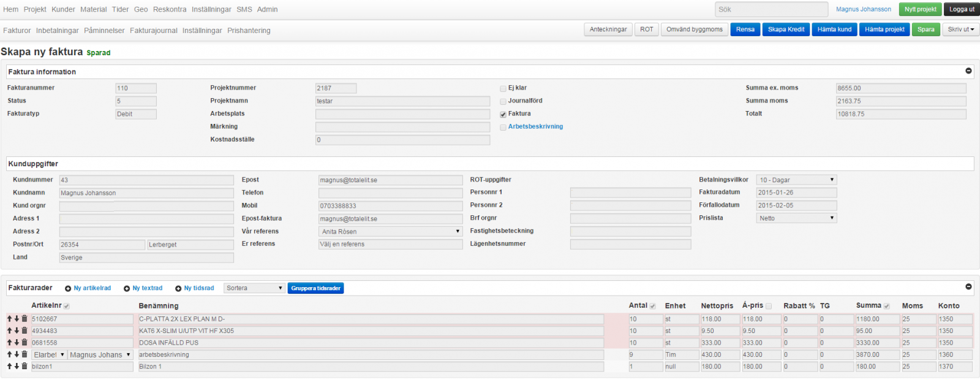Delete the row with article 5102667
This screenshot has height=379, width=980.
(x=24, y=319)
